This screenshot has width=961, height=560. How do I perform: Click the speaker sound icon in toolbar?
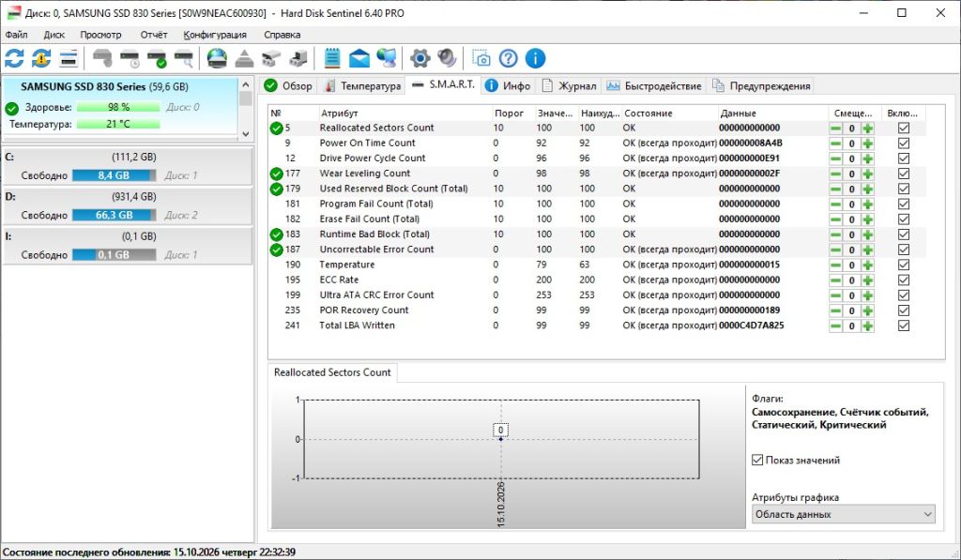pyautogui.click(x=447, y=59)
